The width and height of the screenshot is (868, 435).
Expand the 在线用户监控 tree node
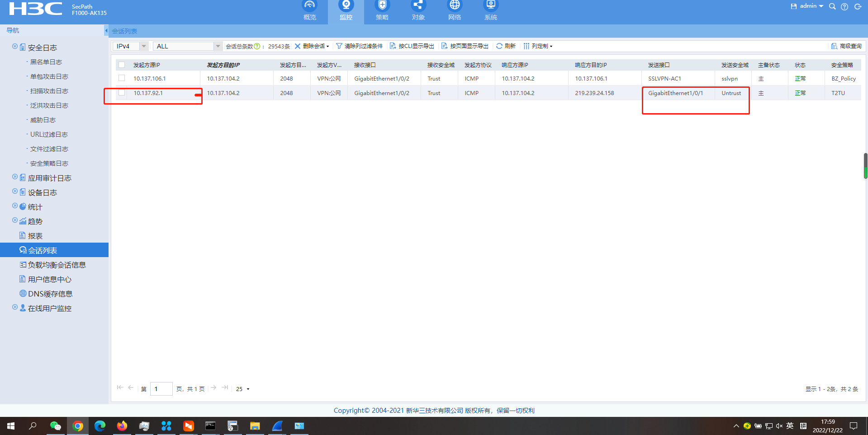tap(15, 307)
